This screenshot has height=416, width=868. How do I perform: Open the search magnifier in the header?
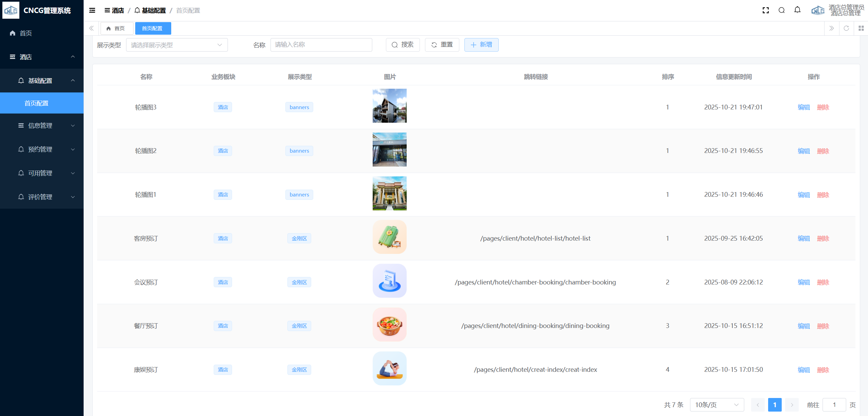(x=781, y=11)
